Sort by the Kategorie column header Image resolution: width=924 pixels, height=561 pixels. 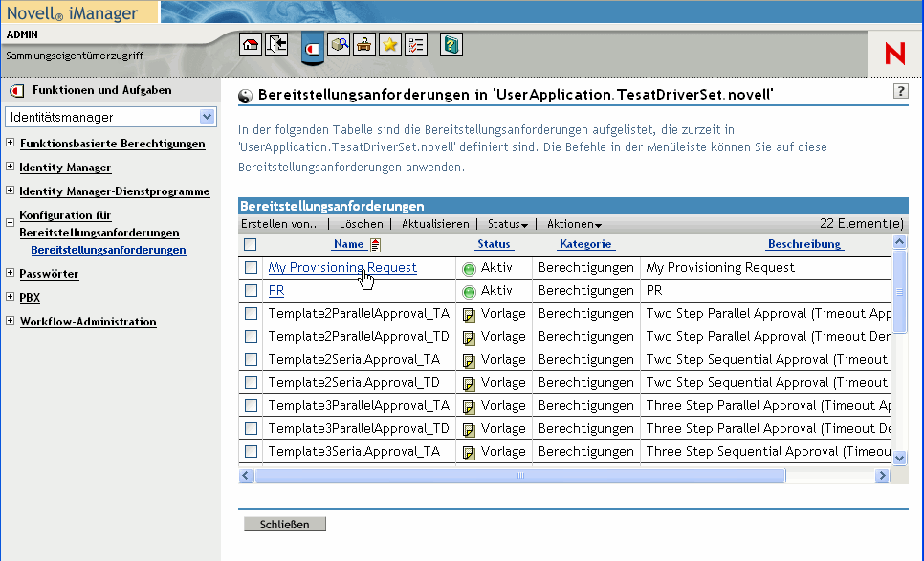coord(585,245)
